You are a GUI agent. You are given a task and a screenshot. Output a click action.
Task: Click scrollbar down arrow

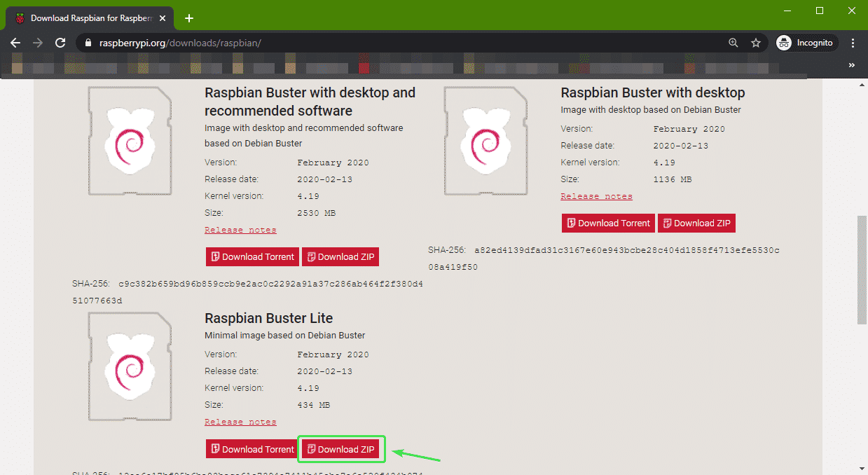862,469
